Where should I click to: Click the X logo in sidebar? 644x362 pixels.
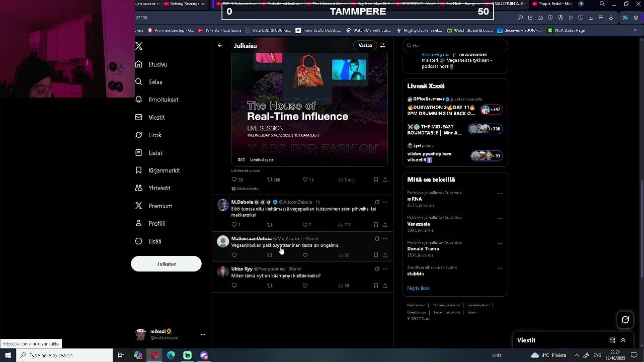pyautogui.click(x=139, y=46)
